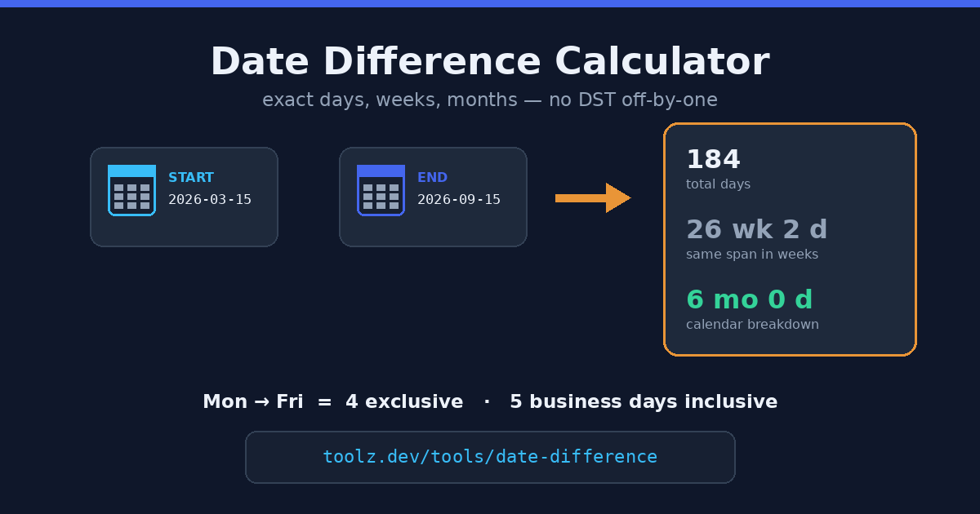The height and width of the screenshot is (514, 980).
Task: Click the orange-bordered results panel
Action: (791, 240)
